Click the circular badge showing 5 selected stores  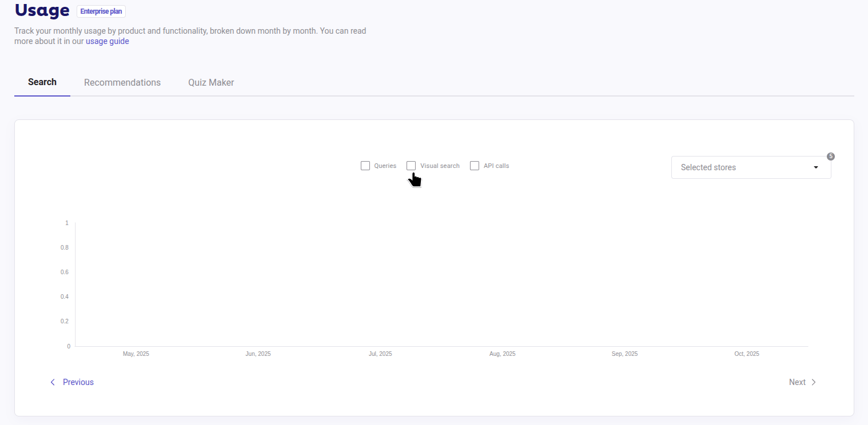830,156
